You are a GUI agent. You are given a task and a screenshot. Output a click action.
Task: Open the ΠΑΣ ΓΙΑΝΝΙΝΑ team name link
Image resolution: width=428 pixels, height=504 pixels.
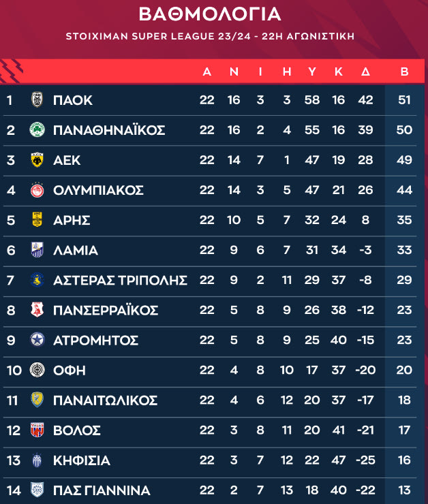coord(102,490)
